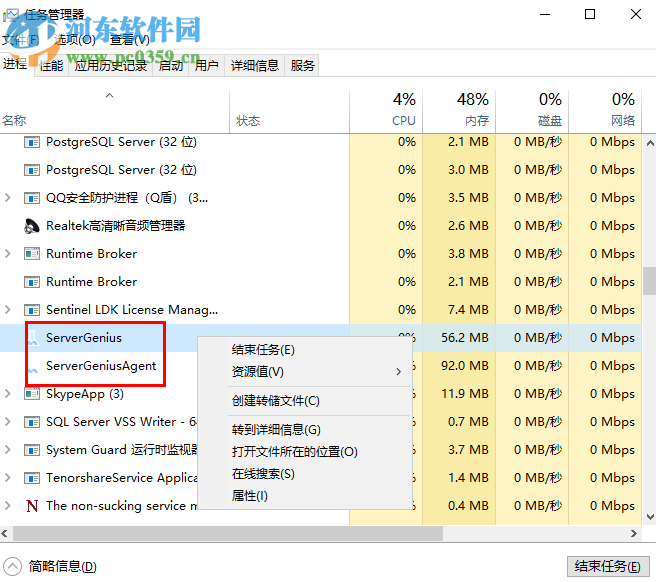Screen dimensions: 656x582
Task: Expand the SkypeApp (3) group
Action: pos(8,394)
